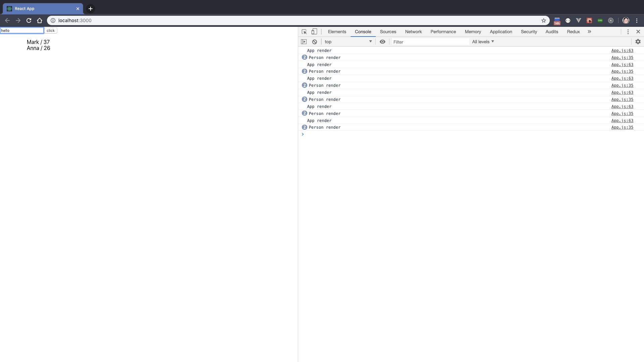Screen dimensions: 644x362
Task: Show the console sidebar panel icon
Action: [304, 42]
